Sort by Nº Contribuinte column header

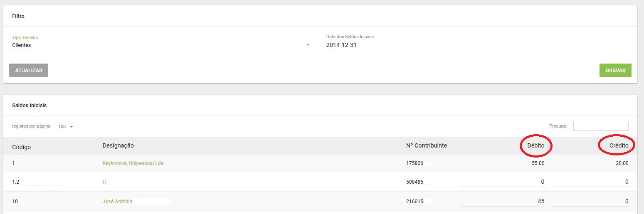[427, 145]
